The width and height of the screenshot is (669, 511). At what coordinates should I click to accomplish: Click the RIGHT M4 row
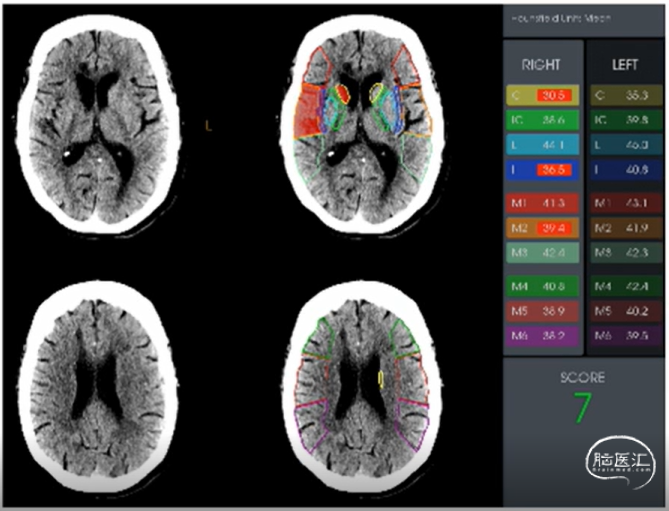542,286
